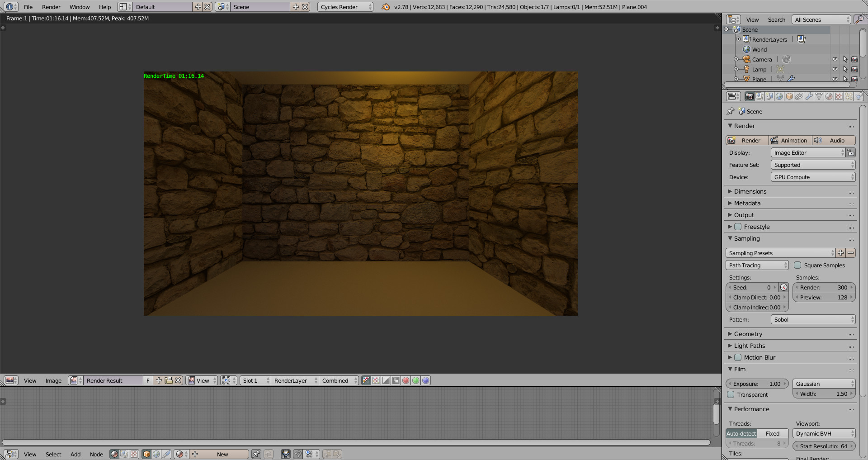
Task: Select world shader type globe icon
Action: (156, 454)
